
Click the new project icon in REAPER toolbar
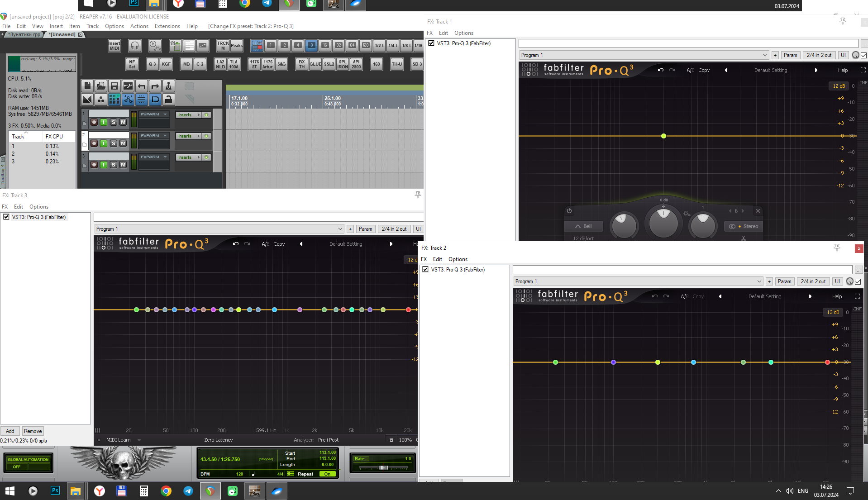pos(87,86)
